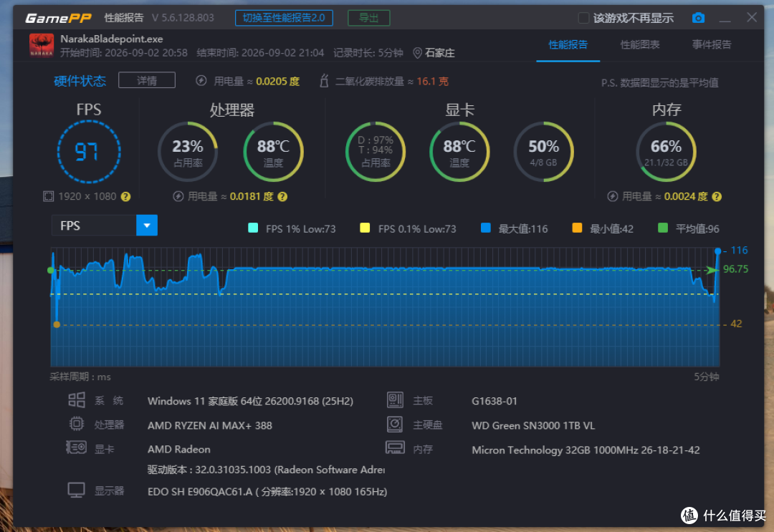
Task: Click the memory (内存) module icon
Action: (x=395, y=448)
